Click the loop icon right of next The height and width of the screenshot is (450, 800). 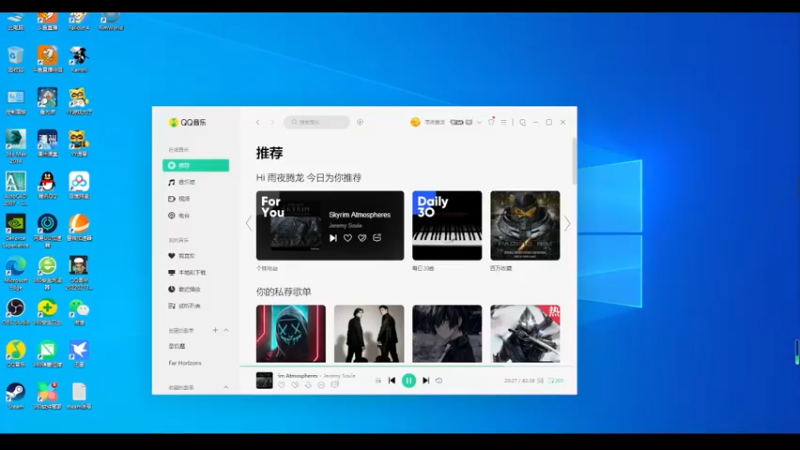pyautogui.click(x=439, y=381)
